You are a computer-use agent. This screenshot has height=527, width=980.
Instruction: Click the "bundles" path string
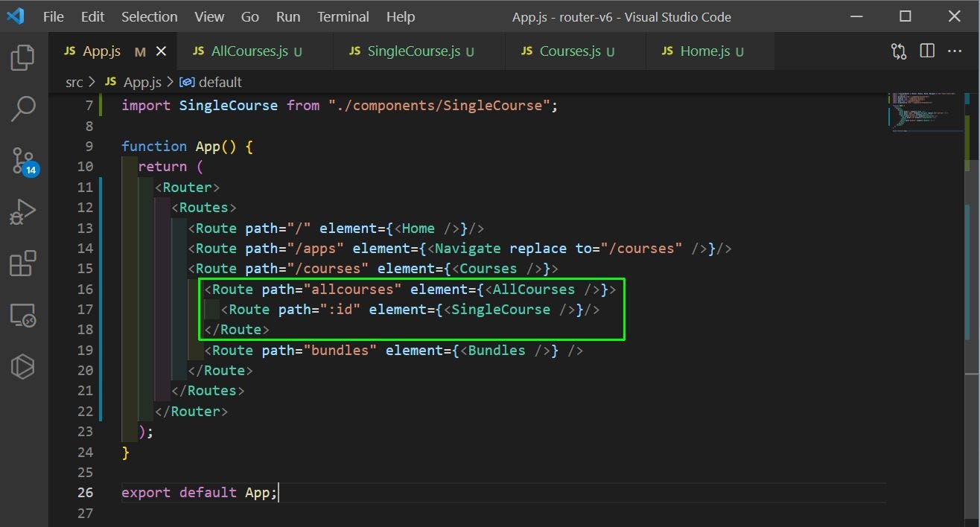(x=340, y=350)
